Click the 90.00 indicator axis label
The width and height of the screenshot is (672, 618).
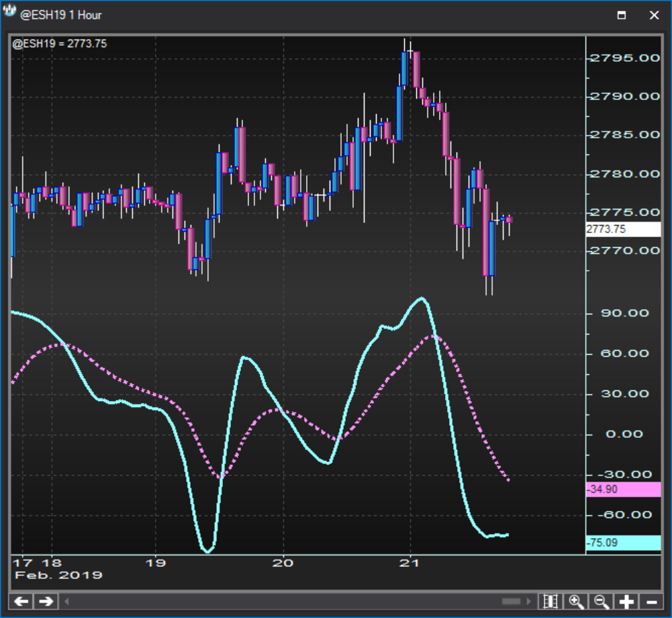(625, 313)
